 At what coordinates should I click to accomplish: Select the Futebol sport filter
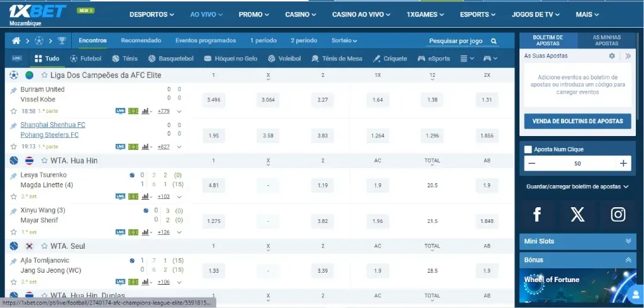pyautogui.click(x=86, y=59)
